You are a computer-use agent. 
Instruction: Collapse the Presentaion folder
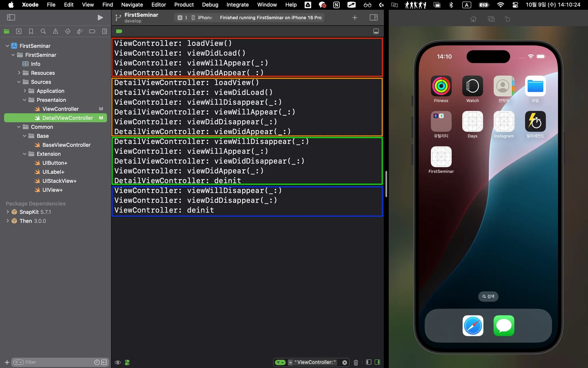pyautogui.click(x=24, y=100)
